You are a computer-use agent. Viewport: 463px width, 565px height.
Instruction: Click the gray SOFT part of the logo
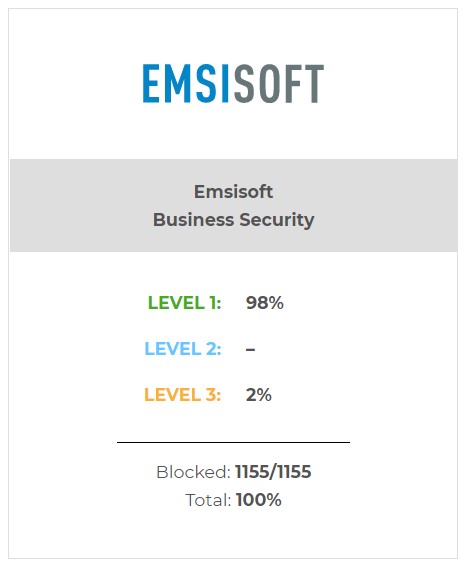279,84
